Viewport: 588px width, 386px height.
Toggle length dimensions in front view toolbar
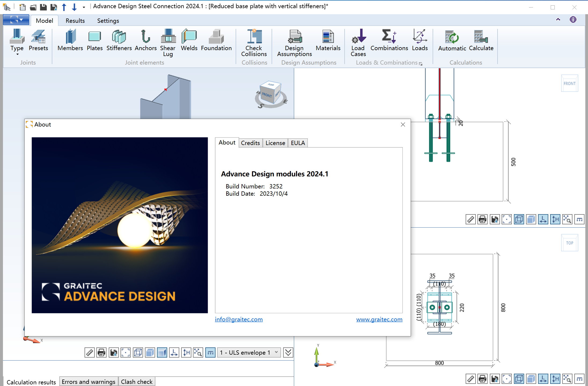543,219
